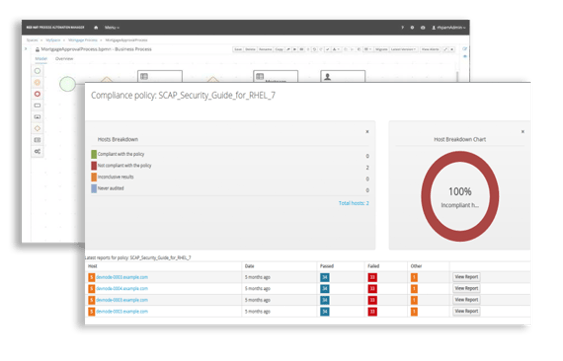Click the Other badge in devnode-0004 row
563x361 pixels.
coord(414,289)
